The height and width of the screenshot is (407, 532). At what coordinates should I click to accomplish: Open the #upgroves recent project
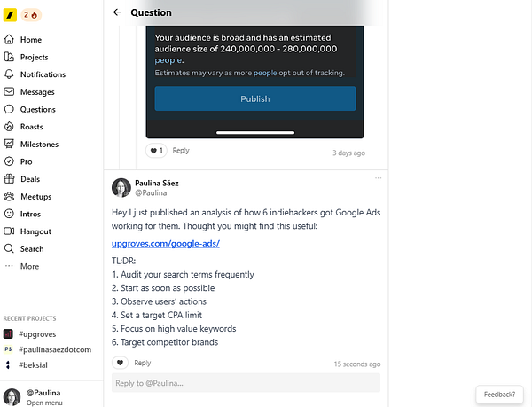click(35, 333)
